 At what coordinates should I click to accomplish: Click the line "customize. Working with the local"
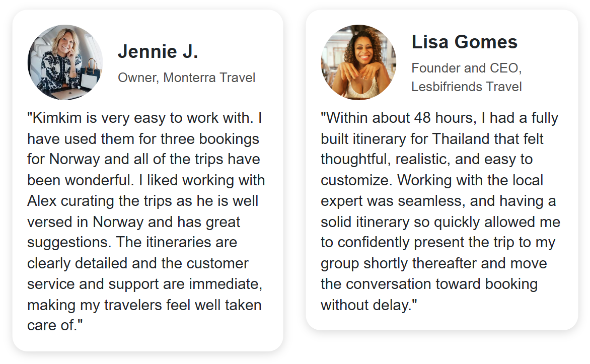point(432,180)
